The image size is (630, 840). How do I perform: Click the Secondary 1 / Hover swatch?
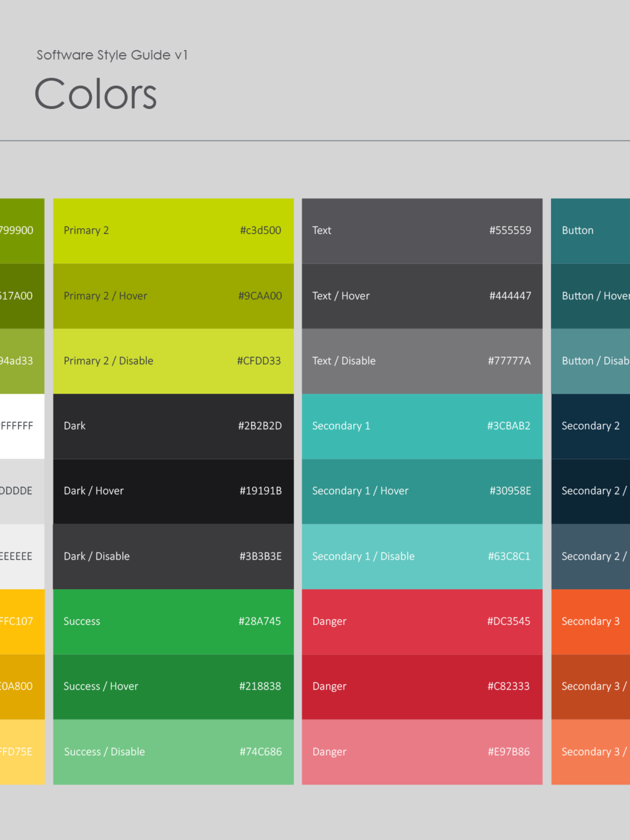422,491
